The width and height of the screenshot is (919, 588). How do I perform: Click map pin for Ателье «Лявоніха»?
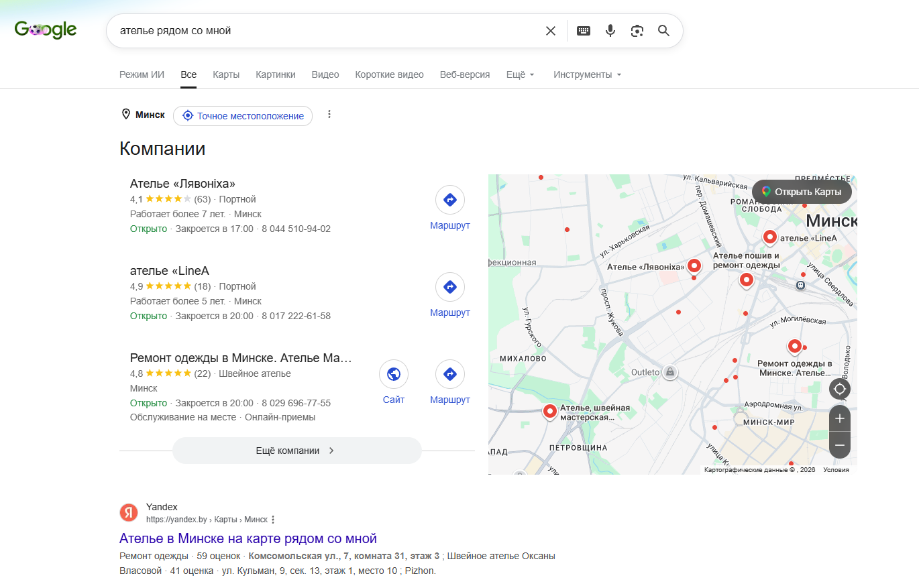[x=694, y=266]
